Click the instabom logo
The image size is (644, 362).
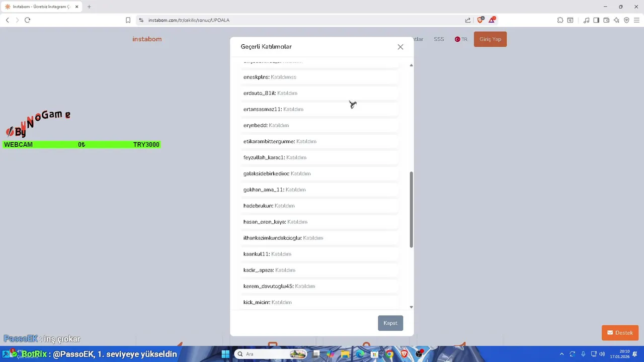point(147,39)
